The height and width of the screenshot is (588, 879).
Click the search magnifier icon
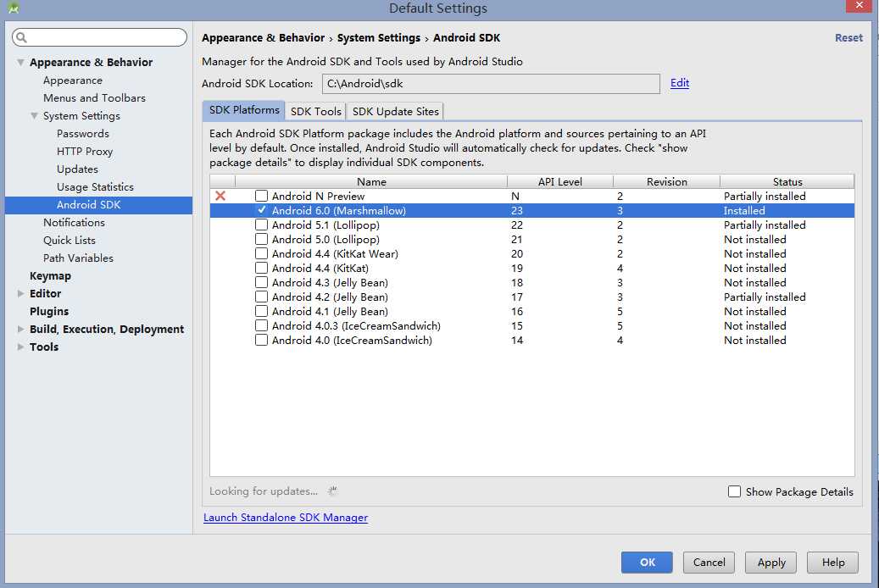click(x=21, y=37)
